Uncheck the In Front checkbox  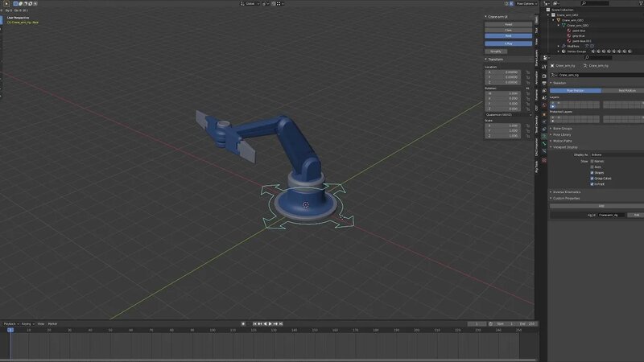[592, 184]
